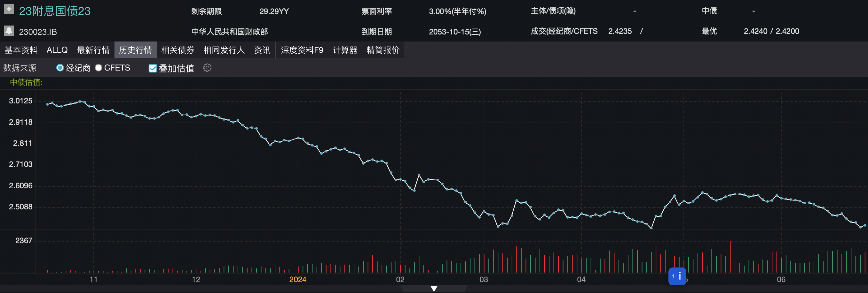
Task: Open the 资讯 tab
Action: pyautogui.click(x=262, y=50)
